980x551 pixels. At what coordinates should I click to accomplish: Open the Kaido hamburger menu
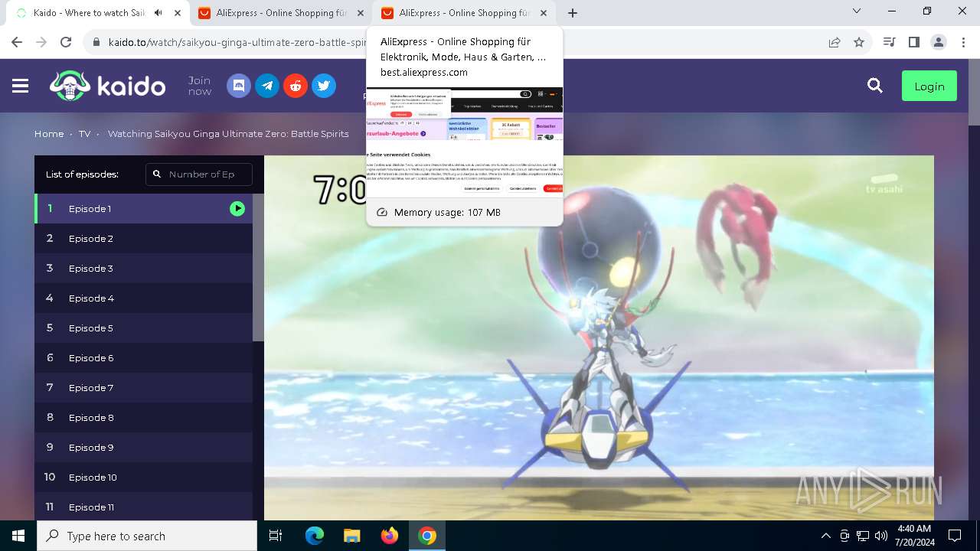click(21, 86)
